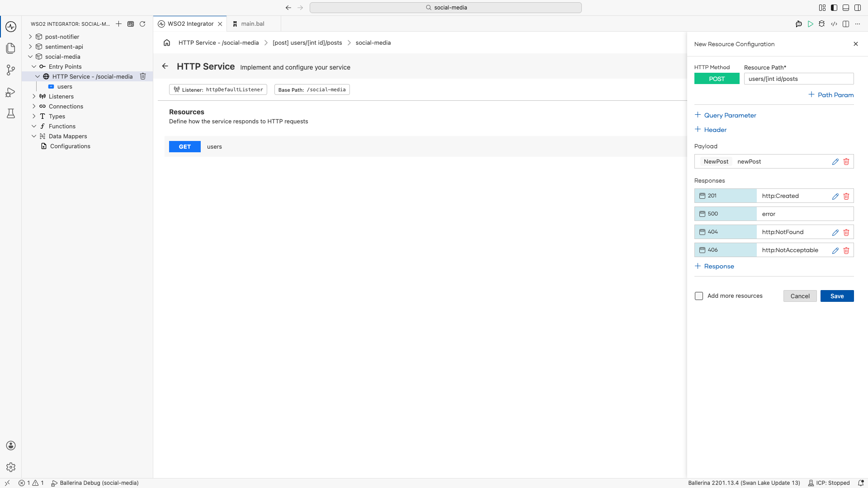868x488 pixels.
Task: Select the WSO2 Integrator tab
Action: click(x=190, y=24)
